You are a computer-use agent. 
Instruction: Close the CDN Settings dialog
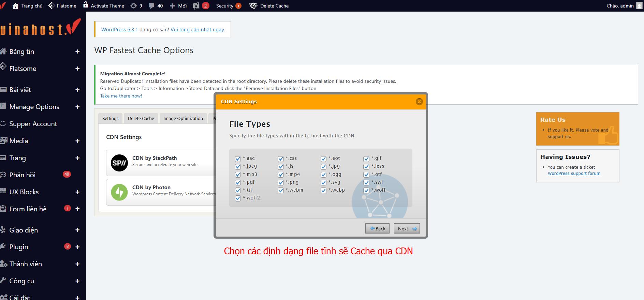(x=419, y=102)
